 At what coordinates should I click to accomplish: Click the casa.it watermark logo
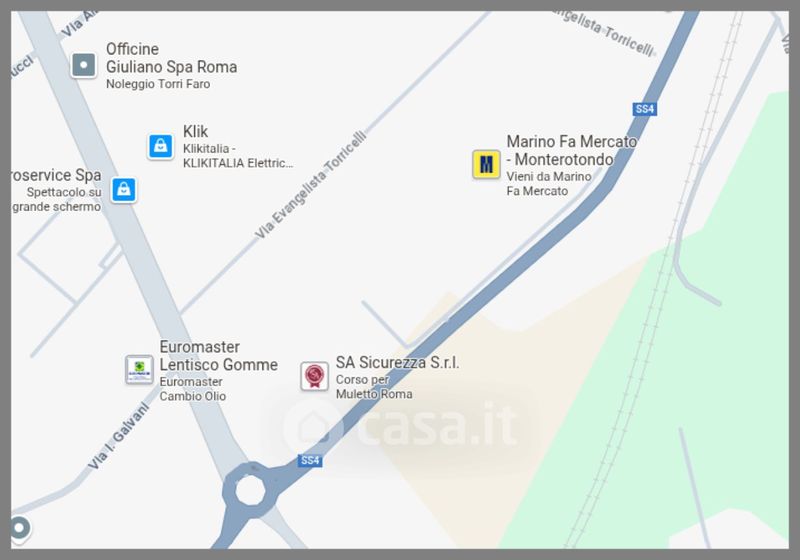399,425
